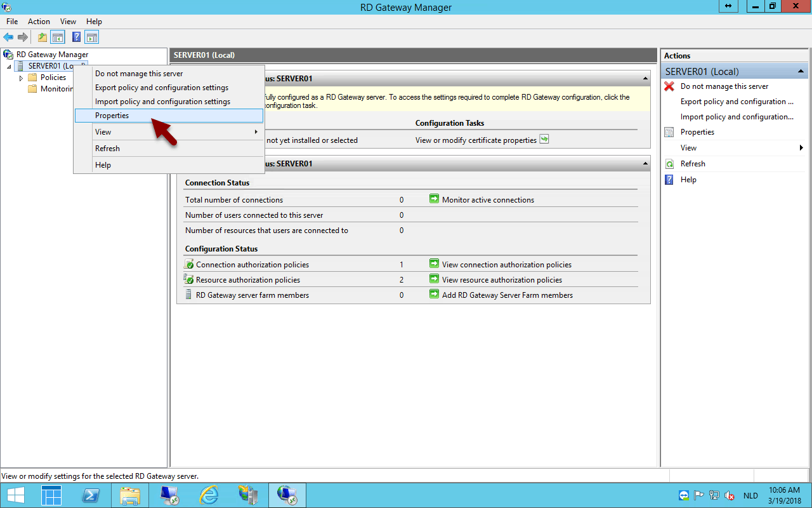
Task: Click Import policy and configuration in Actions pane
Action: click(737, 117)
